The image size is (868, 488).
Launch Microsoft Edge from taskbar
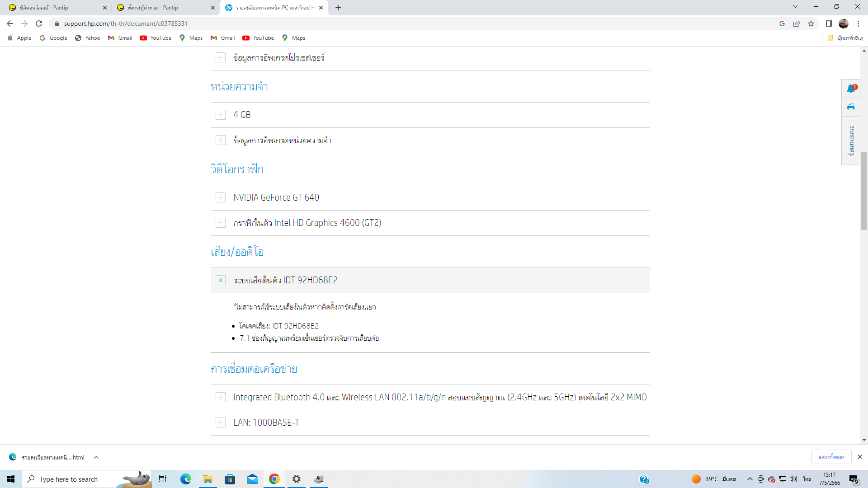point(185,479)
